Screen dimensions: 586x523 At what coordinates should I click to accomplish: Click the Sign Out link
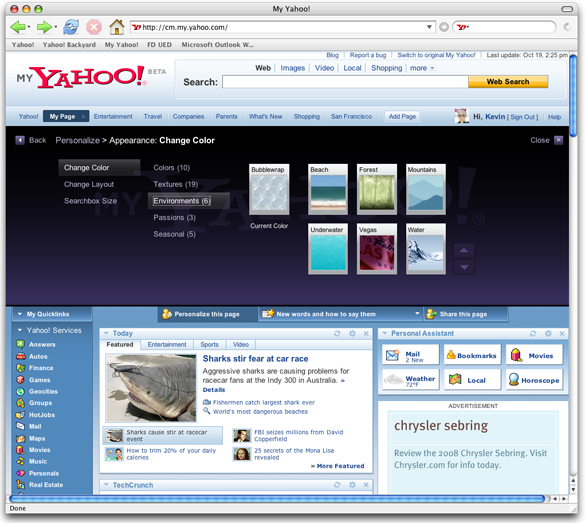(x=522, y=117)
